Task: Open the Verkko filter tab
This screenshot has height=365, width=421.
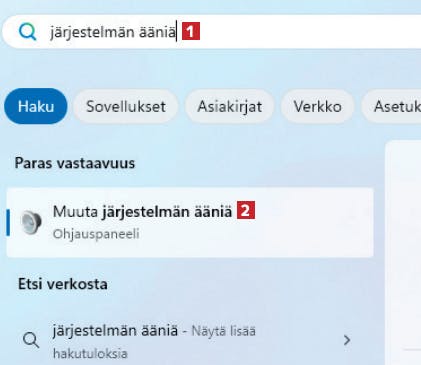Action: (x=317, y=107)
